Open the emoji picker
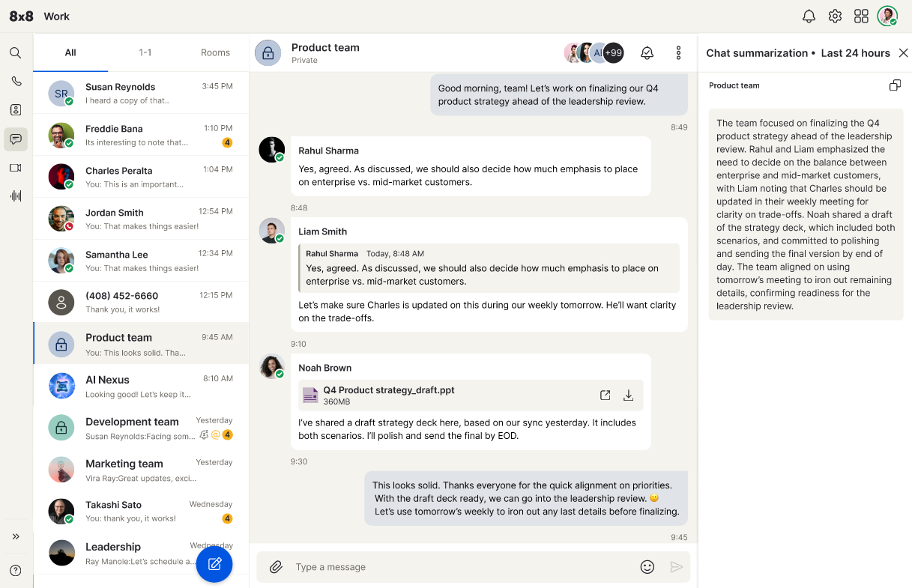Image resolution: width=912 pixels, height=588 pixels. pyautogui.click(x=647, y=567)
